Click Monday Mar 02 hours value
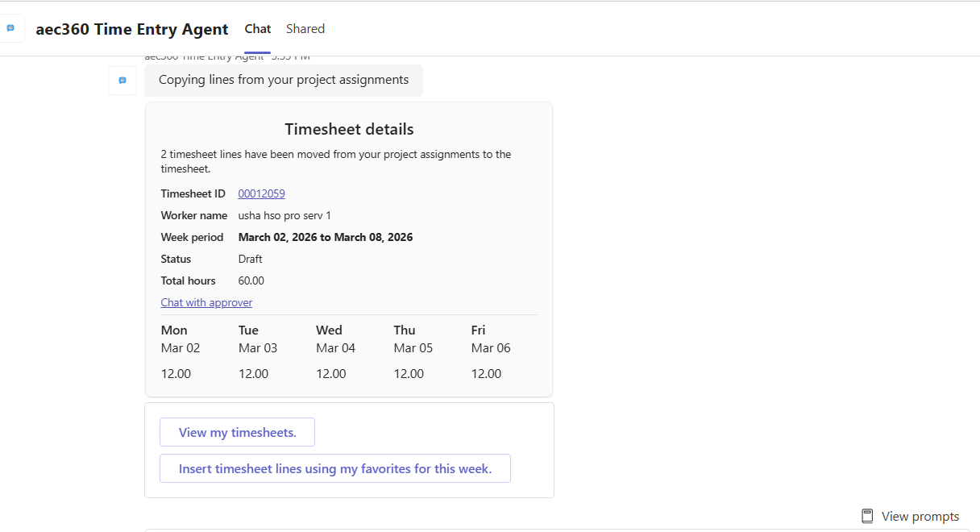Image resolution: width=980 pixels, height=532 pixels. [x=176, y=373]
